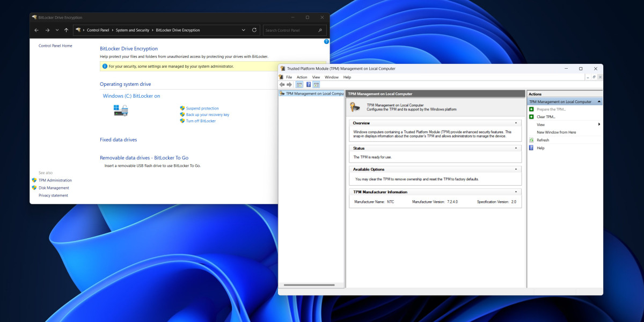Click the blue help question mark icon
This screenshot has width=644, height=322.
326,41
